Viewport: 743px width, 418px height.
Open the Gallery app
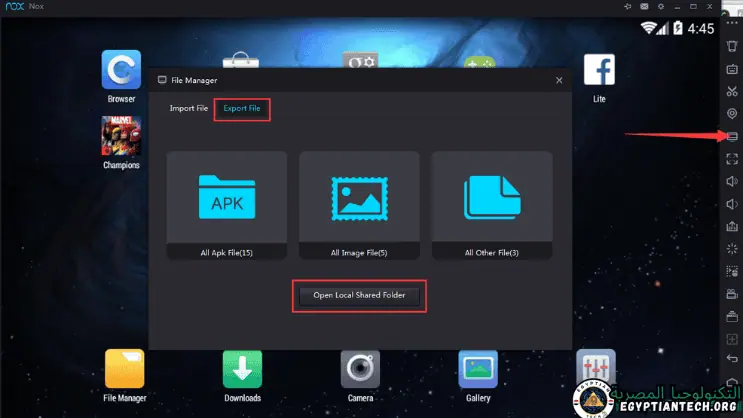pyautogui.click(x=478, y=369)
